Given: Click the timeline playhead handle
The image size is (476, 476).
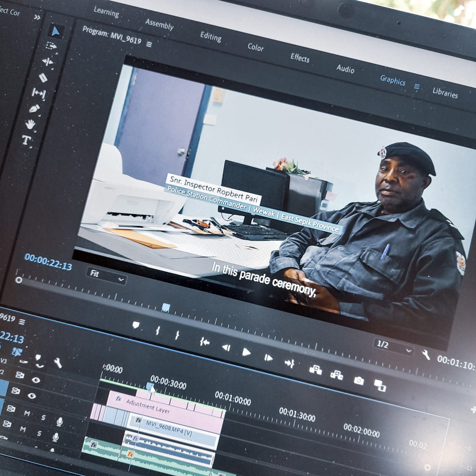Looking at the screenshot, I should coord(150,386).
